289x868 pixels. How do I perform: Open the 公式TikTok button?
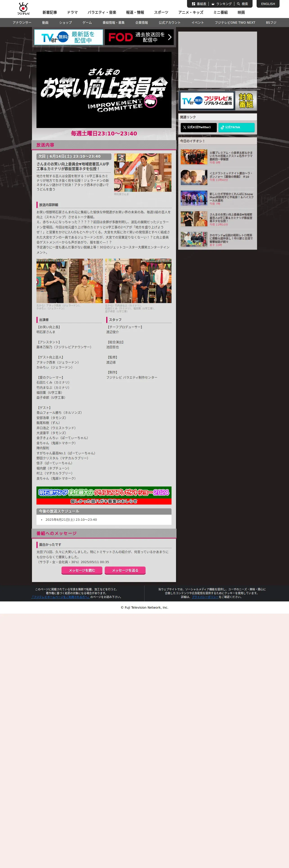tap(237, 127)
